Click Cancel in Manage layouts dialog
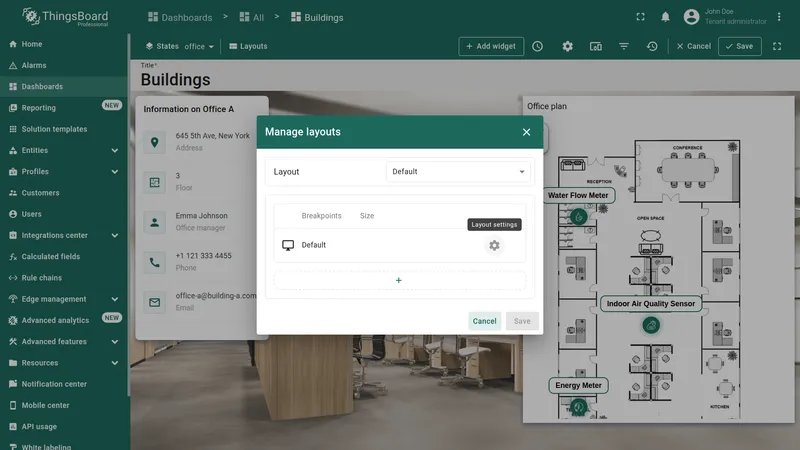 485,321
